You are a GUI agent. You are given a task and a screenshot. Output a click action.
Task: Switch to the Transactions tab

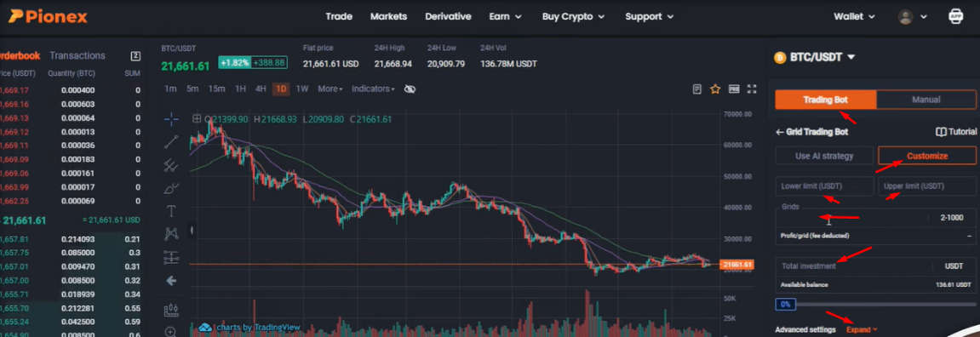(77, 55)
